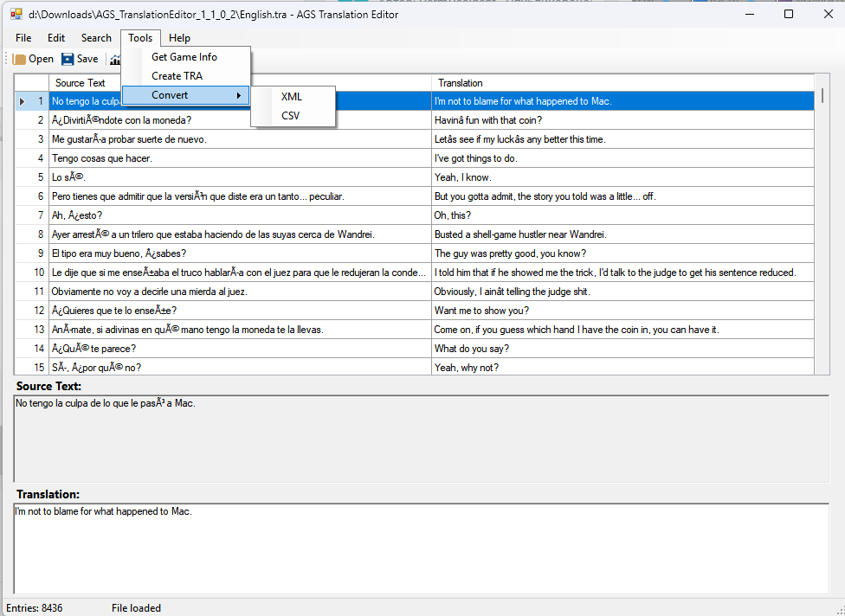This screenshot has width=845, height=616.
Task: Select translation cell 'Want me to show you?'
Action: 623,311
